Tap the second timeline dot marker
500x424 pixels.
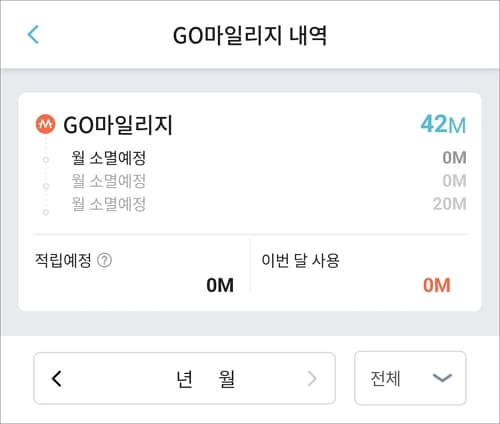point(46,186)
